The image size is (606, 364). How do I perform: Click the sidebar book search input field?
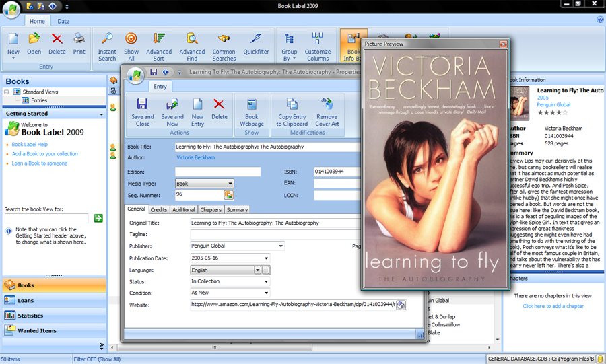pos(46,219)
